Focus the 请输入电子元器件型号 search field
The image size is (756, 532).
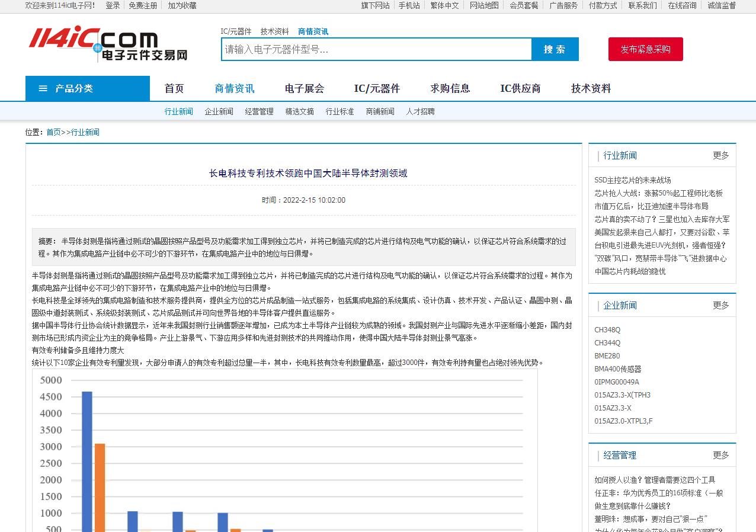pos(377,49)
